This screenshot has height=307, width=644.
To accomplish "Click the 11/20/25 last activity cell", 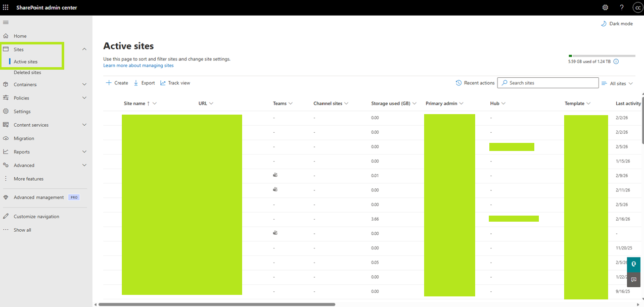I will click(623, 248).
